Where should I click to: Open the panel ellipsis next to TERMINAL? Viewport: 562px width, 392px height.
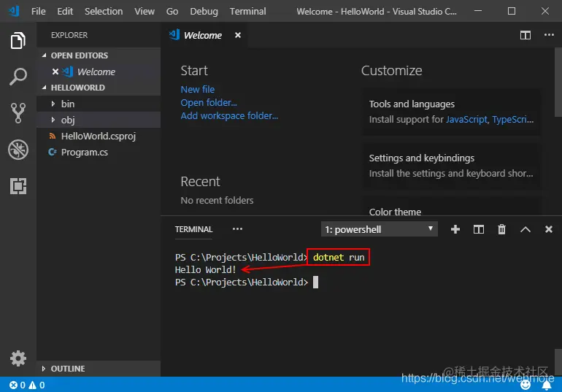tap(237, 229)
